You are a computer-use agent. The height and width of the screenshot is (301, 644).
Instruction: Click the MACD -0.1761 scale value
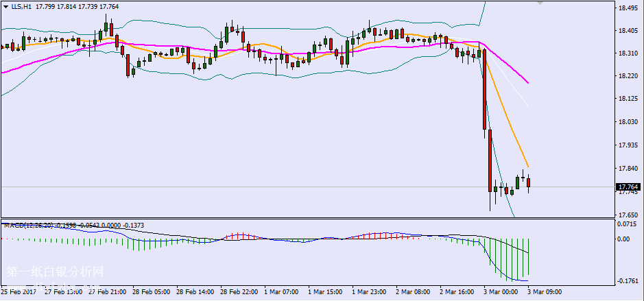click(628, 280)
